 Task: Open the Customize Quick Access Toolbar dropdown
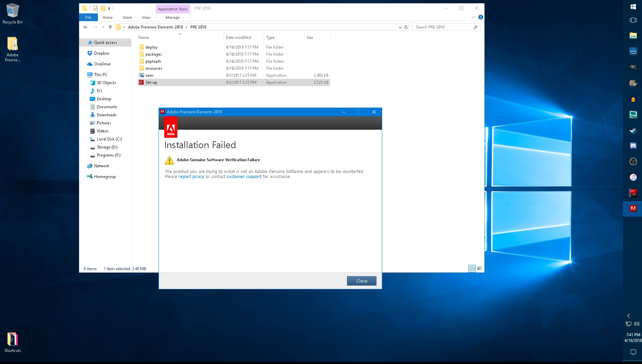point(109,9)
